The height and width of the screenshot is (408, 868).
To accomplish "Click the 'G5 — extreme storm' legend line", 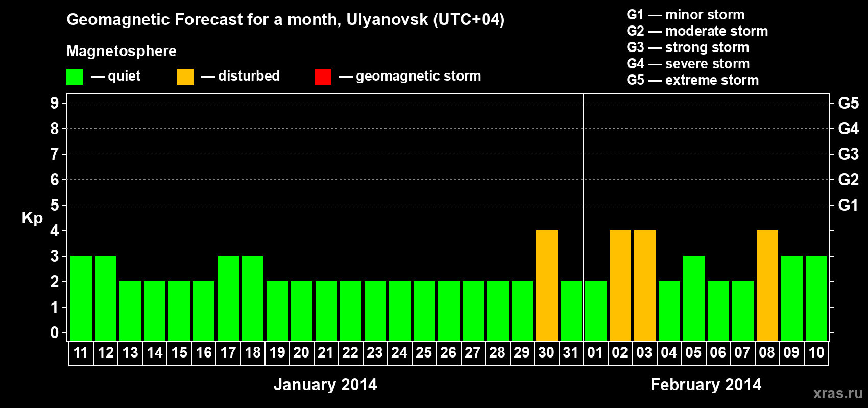I will point(692,80).
